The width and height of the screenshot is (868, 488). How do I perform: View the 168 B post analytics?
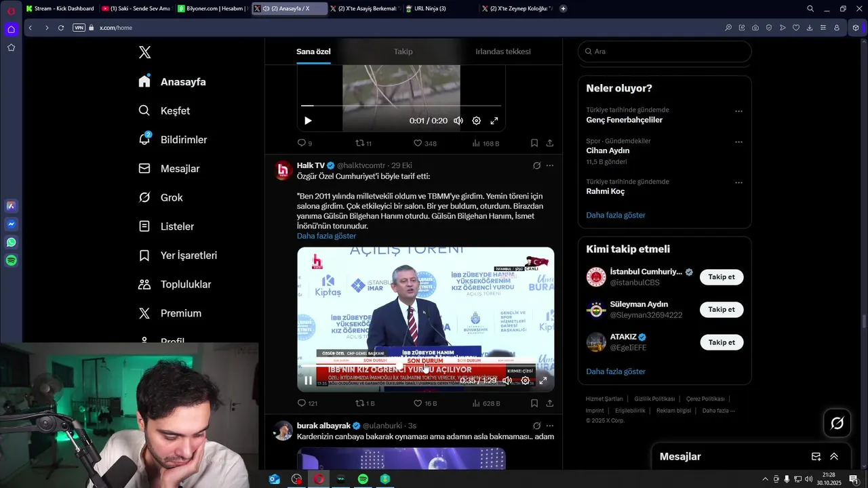(486, 143)
